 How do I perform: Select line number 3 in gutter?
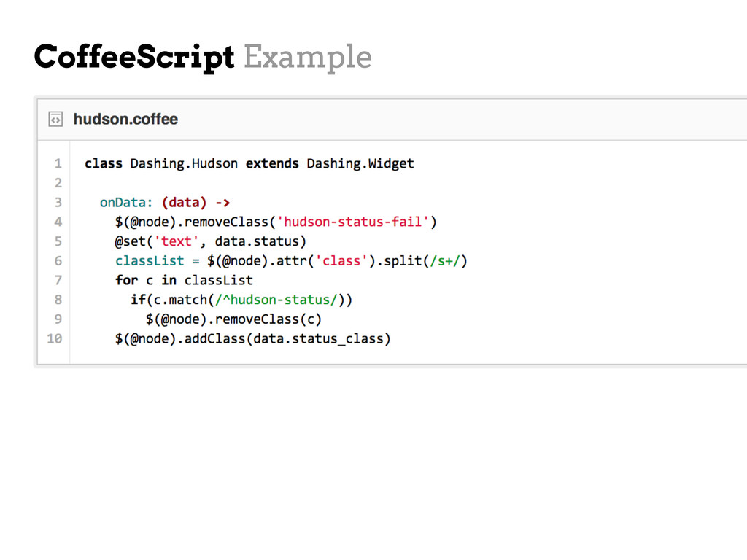click(58, 203)
